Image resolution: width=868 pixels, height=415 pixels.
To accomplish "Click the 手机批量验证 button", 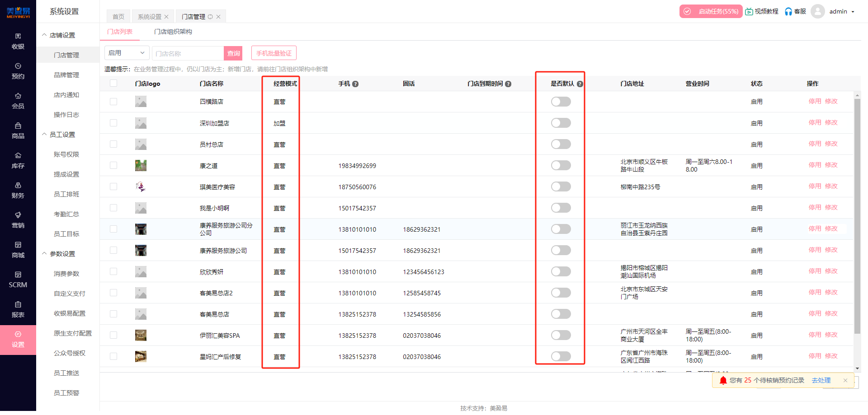I will click(x=274, y=53).
